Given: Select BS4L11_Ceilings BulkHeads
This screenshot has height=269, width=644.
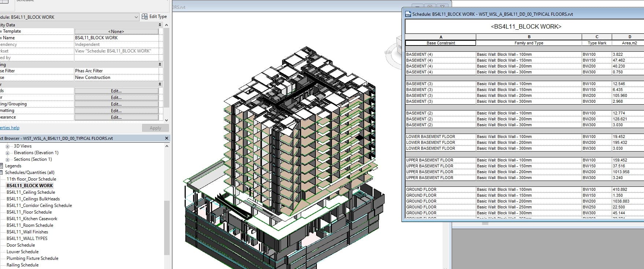Looking at the screenshot, I should click(33, 199).
